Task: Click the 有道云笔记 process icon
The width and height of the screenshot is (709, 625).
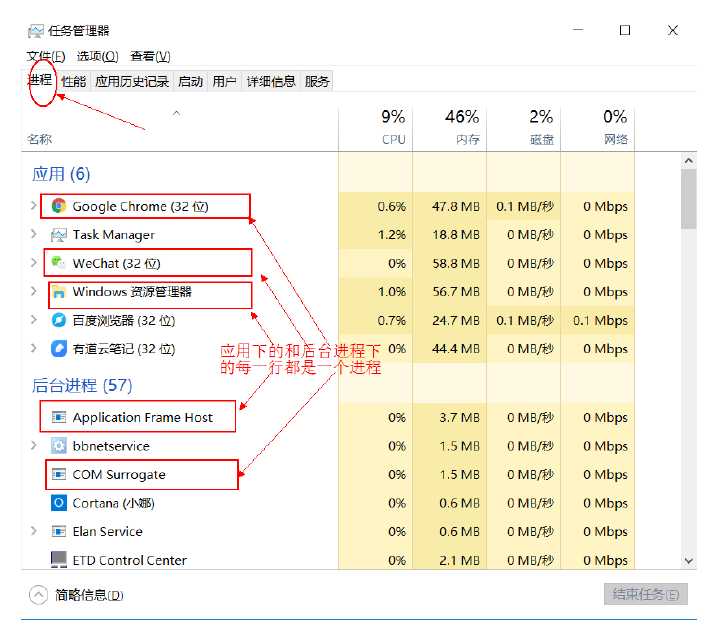Action: coord(59,349)
